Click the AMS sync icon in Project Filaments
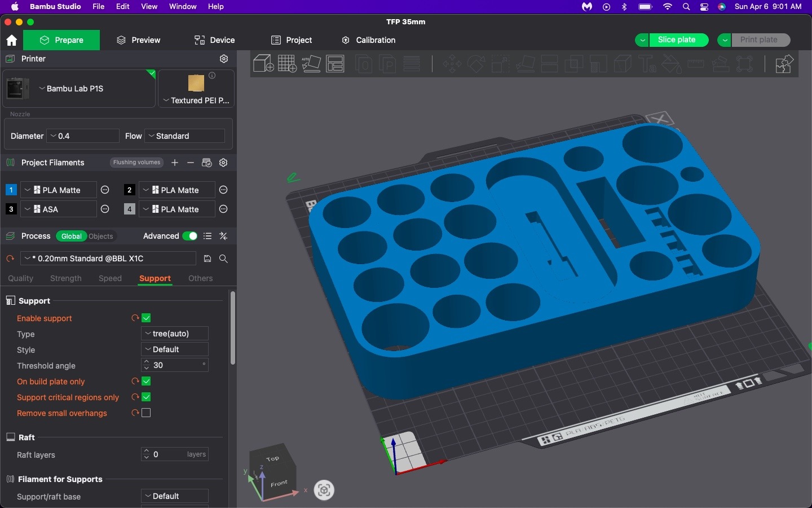The height and width of the screenshot is (508, 812). click(207, 163)
